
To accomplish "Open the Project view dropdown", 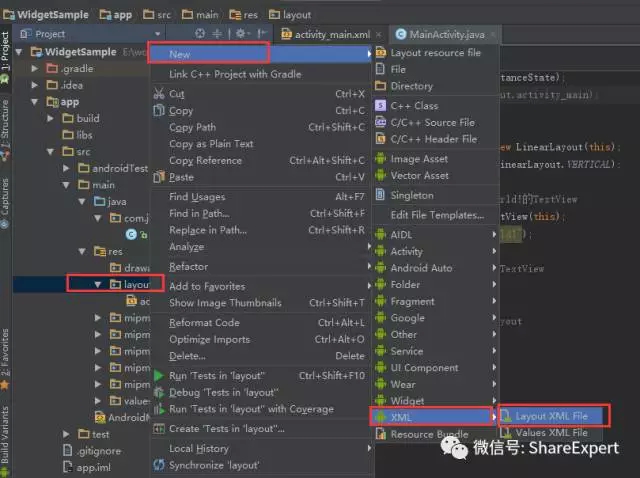I will point(158,34).
